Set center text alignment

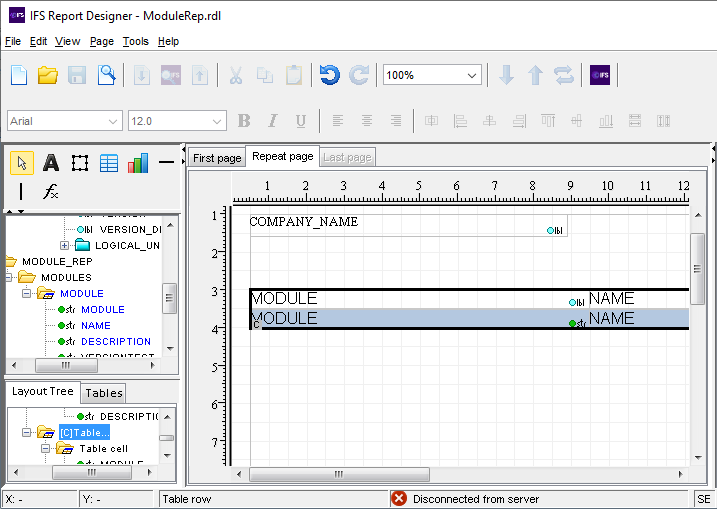(x=366, y=121)
